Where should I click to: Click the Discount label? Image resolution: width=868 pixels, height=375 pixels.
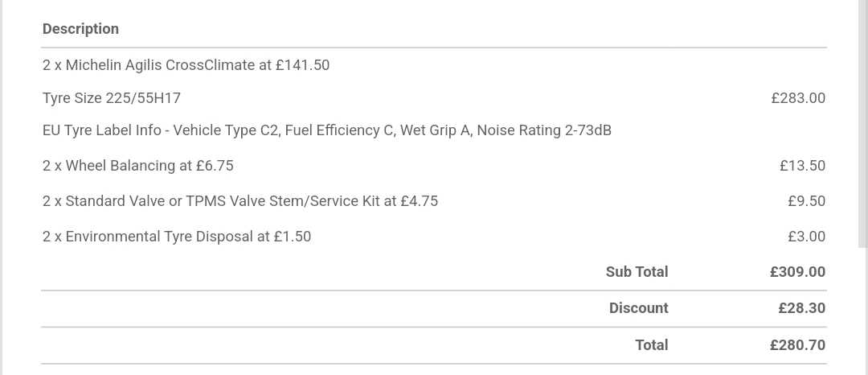638,308
